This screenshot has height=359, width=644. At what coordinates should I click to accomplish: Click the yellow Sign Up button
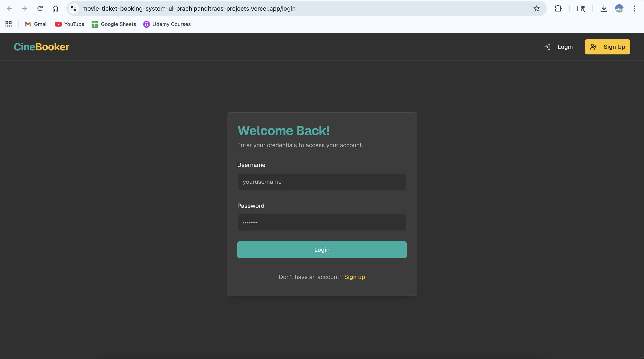(x=607, y=47)
